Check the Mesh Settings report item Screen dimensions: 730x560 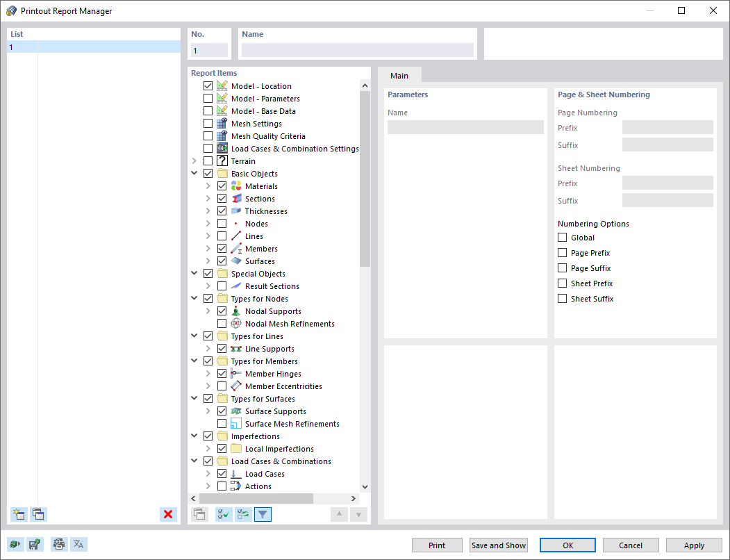click(208, 123)
